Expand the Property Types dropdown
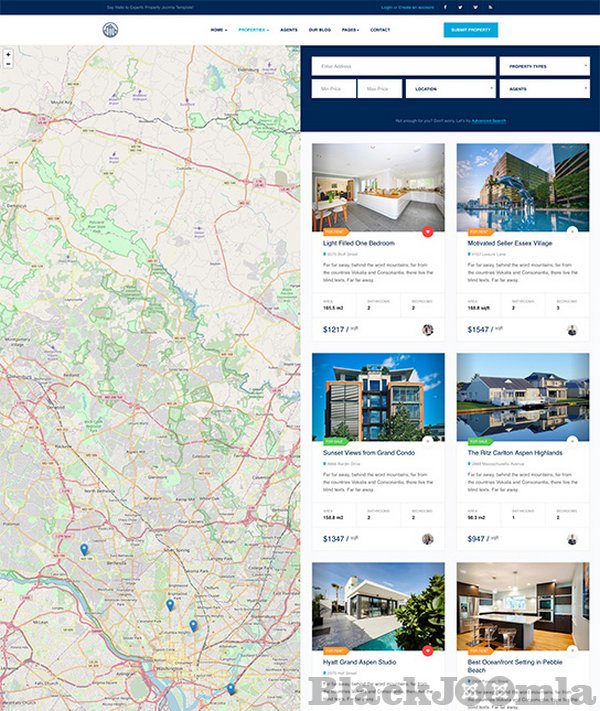The image size is (600, 711). (x=544, y=66)
